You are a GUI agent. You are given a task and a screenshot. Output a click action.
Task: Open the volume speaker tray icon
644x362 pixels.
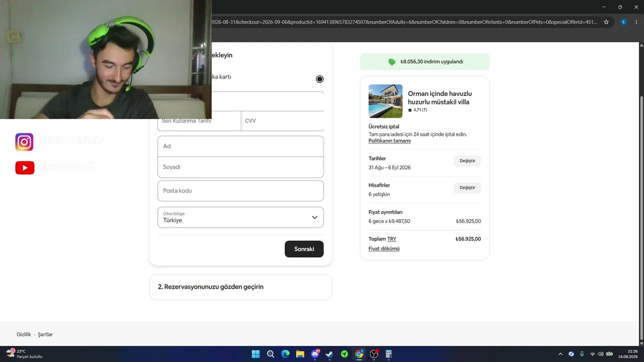600,354
